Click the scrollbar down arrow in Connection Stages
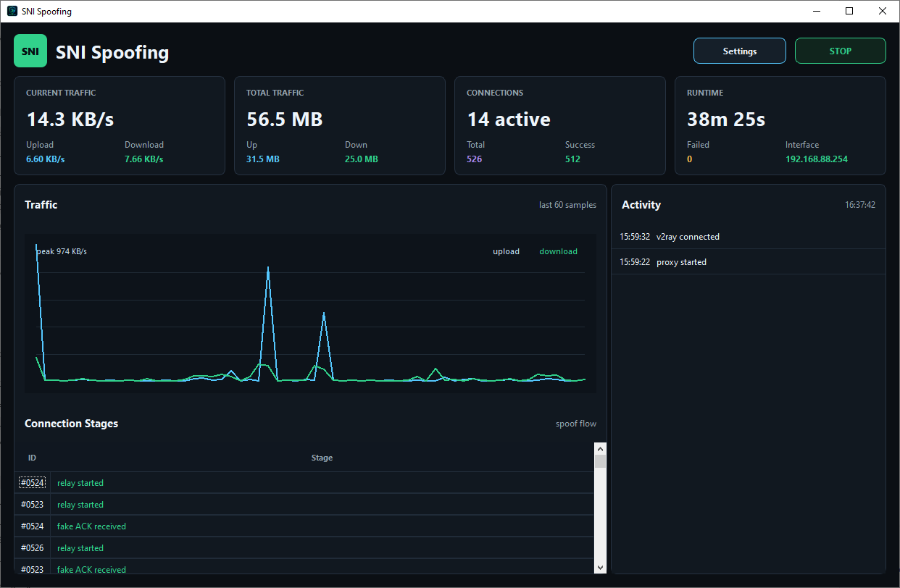 [600, 567]
